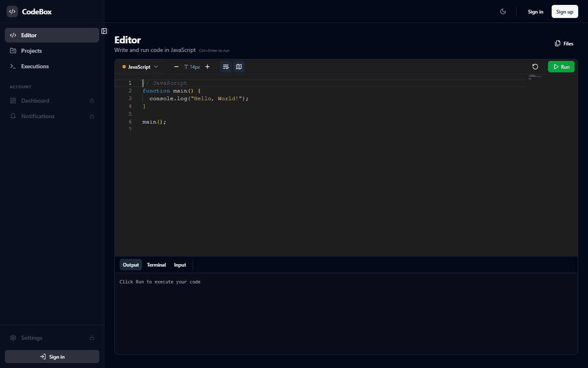Click the console.log code line
Screen dimensions: 588x368
(199, 99)
